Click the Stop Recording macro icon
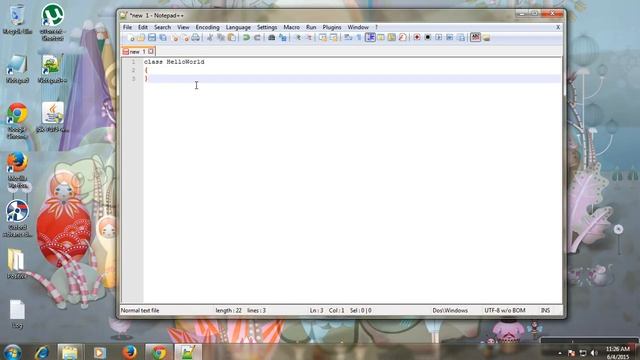Viewport: 640px width, 360px height. [x=428, y=38]
